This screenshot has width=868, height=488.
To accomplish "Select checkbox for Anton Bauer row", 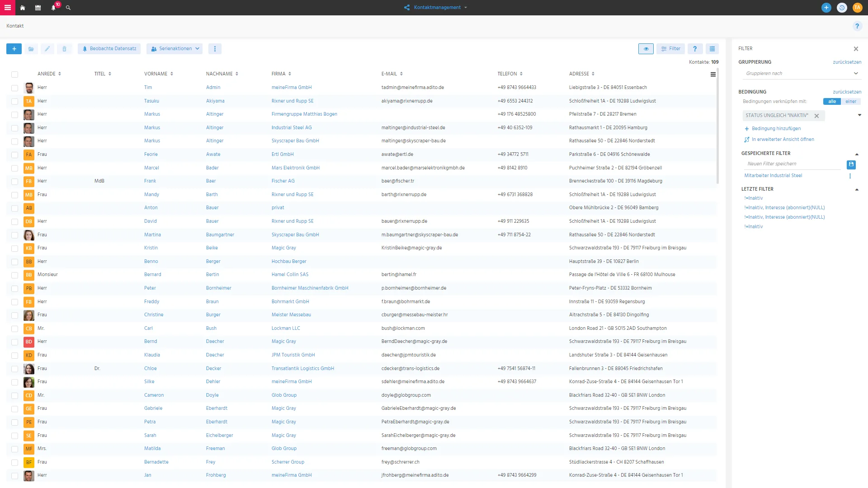I will [14, 208].
